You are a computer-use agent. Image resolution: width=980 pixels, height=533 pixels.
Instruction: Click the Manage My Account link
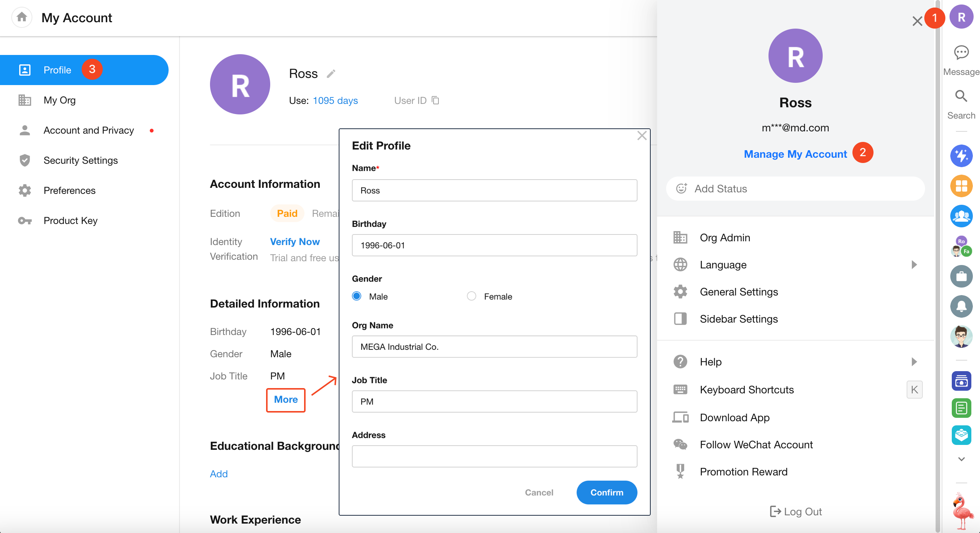tap(795, 154)
